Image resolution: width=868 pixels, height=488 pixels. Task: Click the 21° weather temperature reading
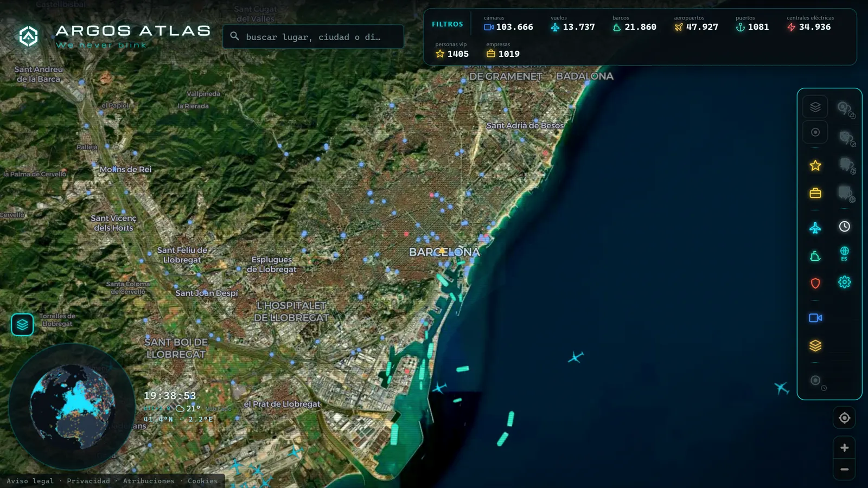point(194,408)
